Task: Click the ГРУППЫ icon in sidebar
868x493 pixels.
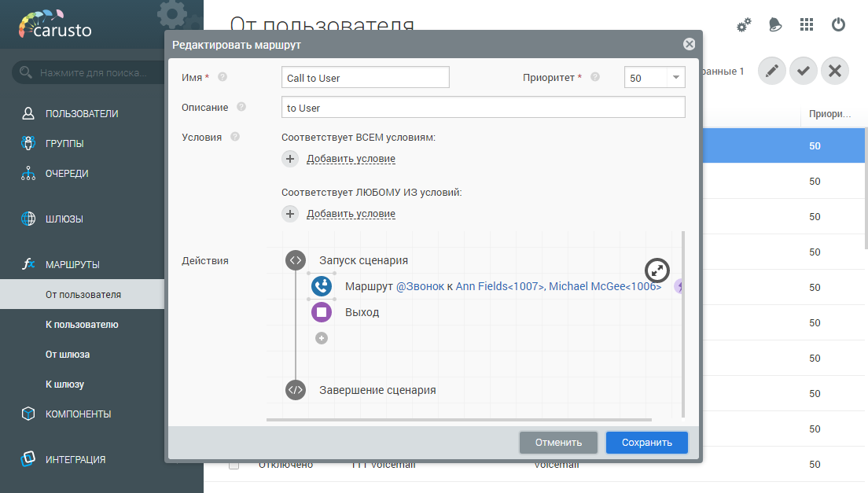Action: [28, 143]
